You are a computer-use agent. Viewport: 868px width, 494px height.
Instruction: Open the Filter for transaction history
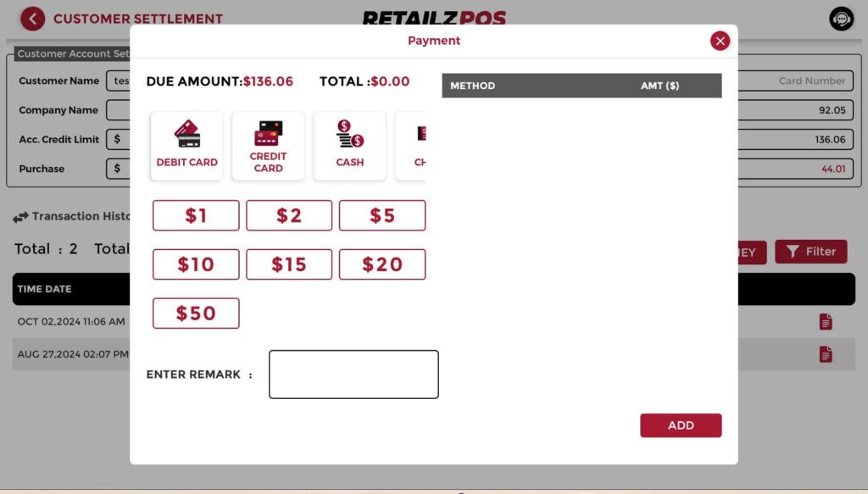tap(811, 252)
